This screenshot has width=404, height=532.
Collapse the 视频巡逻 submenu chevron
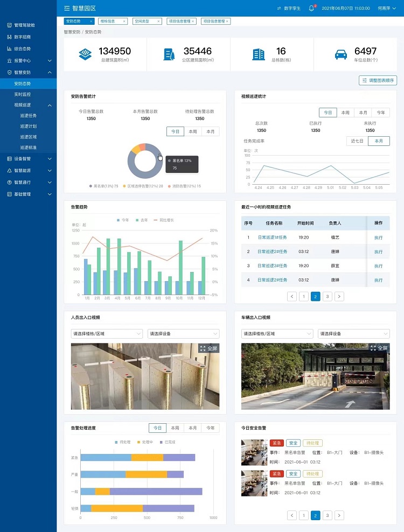tap(50, 105)
